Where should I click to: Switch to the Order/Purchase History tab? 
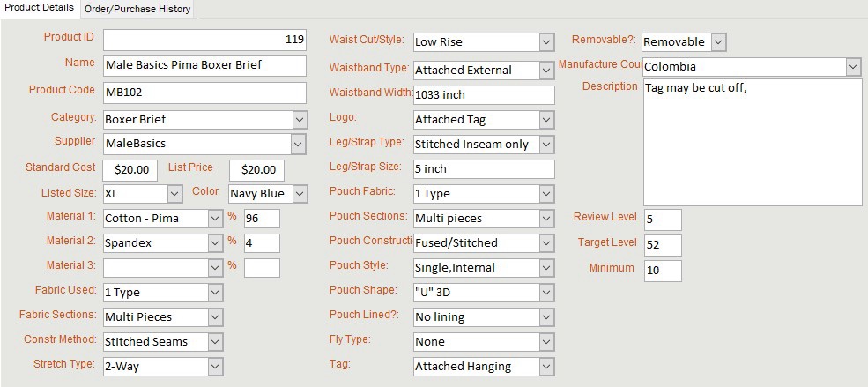(137, 9)
